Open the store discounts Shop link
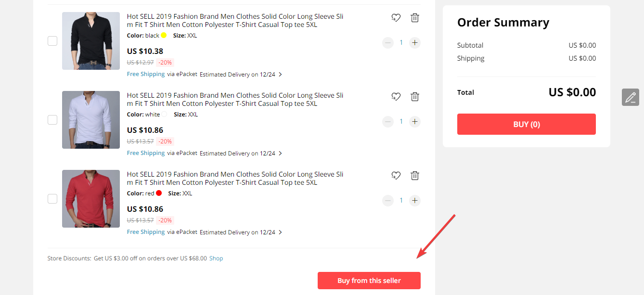The height and width of the screenshot is (295, 644). click(x=216, y=258)
